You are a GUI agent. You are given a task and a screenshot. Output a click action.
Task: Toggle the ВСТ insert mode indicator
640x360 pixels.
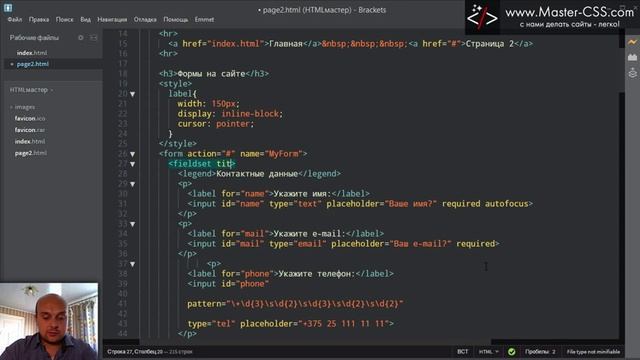[462, 351]
